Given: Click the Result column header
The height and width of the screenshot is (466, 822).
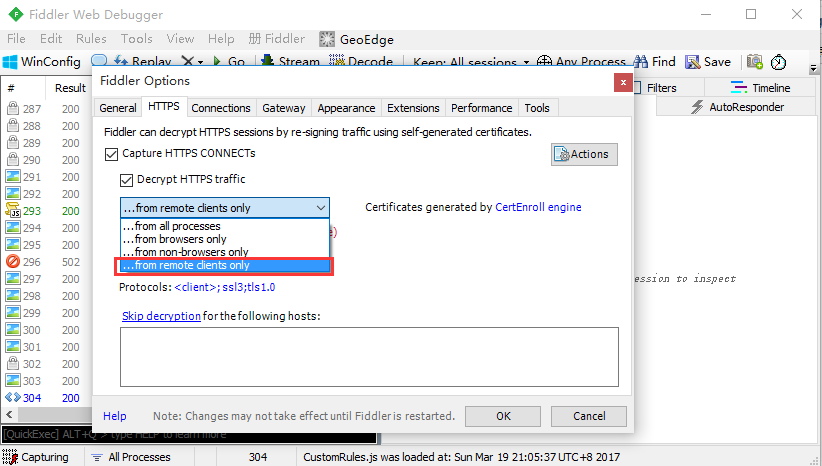Looking at the screenshot, I should coord(70,88).
